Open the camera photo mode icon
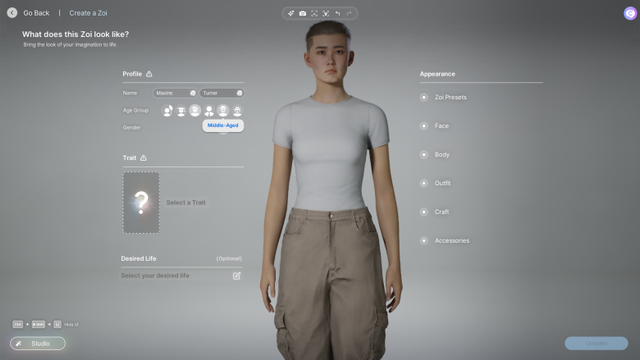This screenshot has height=360, width=640. pyautogui.click(x=302, y=13)
